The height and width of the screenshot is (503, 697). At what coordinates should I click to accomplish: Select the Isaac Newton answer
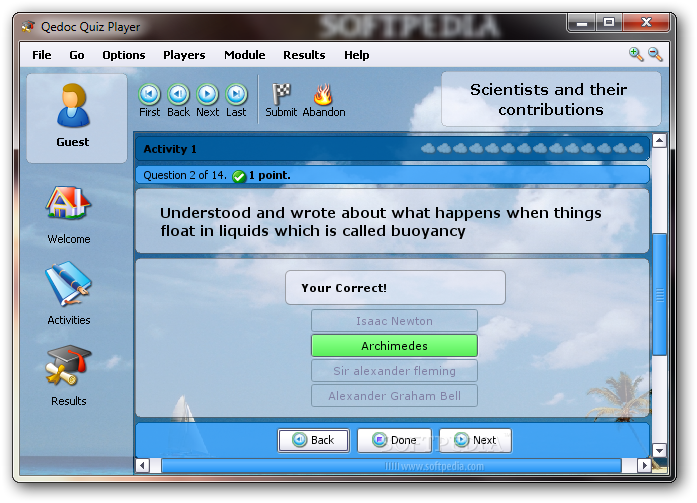pyautogui.click(x=394, y=321)
